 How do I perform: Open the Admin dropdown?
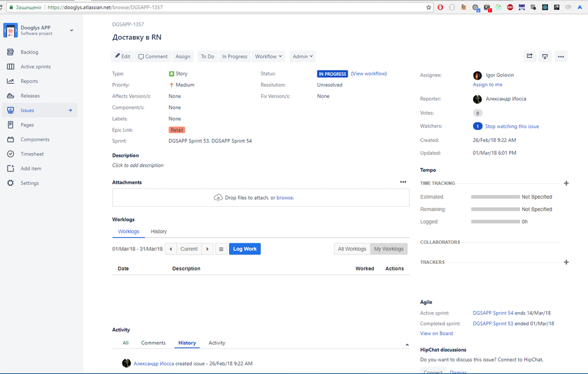303,57
